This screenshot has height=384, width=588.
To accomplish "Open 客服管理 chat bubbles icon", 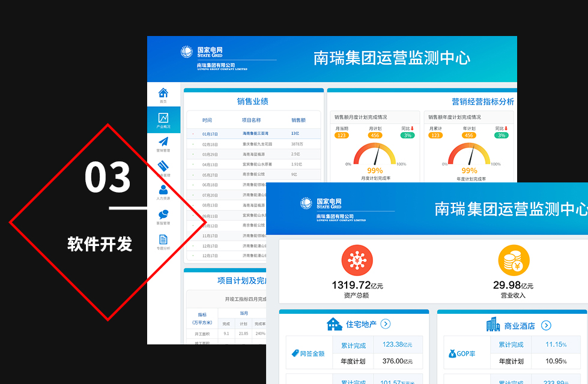I will [163, 214].
